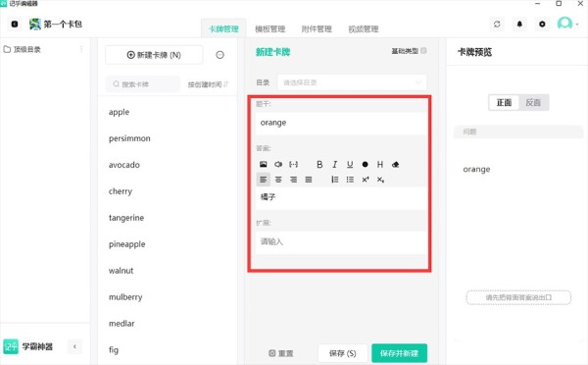Screen dimensions: 588x365
Task: Apply subscript formatting
Action: [x=380, y=180]
